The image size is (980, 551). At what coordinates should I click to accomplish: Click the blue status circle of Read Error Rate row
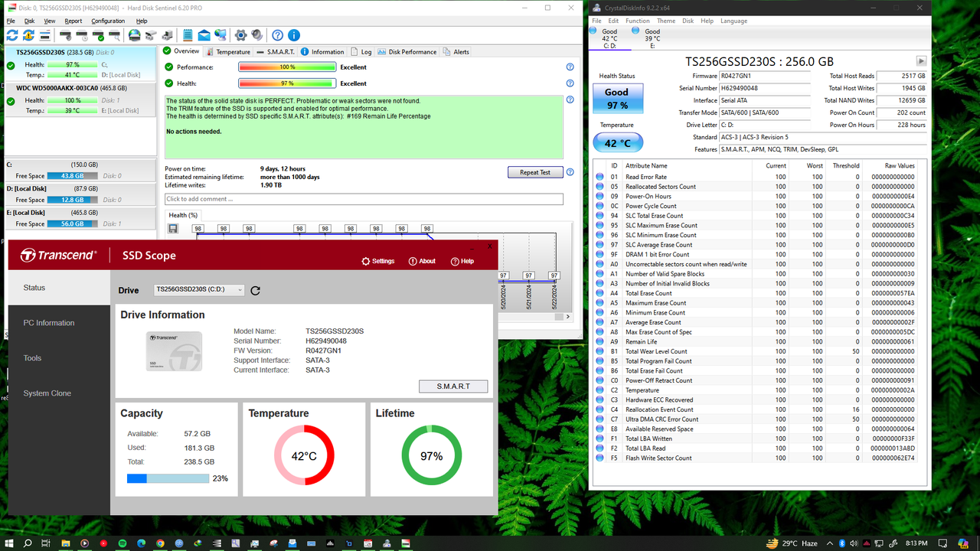(x=600, y=177)
